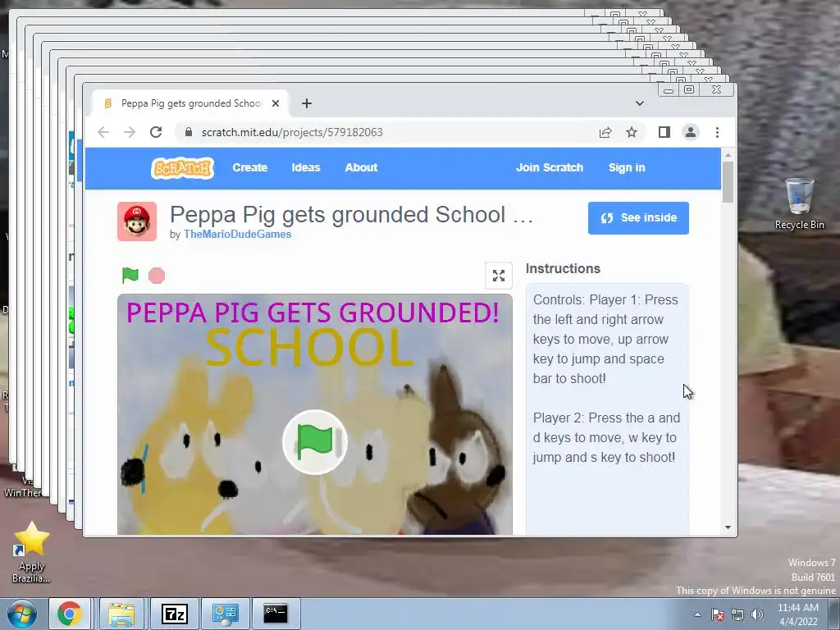Maximize the front Chrome window
The height and width of the screenshot is (630, 840).
pyautogui.click(x=689, y=89)
